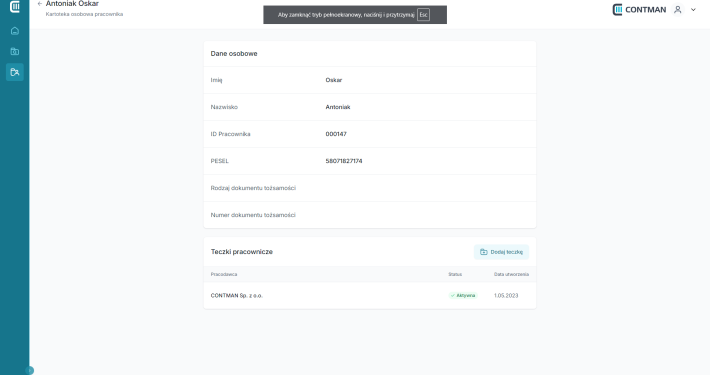The image size is (710, 375).
Task: Click the folder icon on Dodaj teczkę
Action: [484, 252]
